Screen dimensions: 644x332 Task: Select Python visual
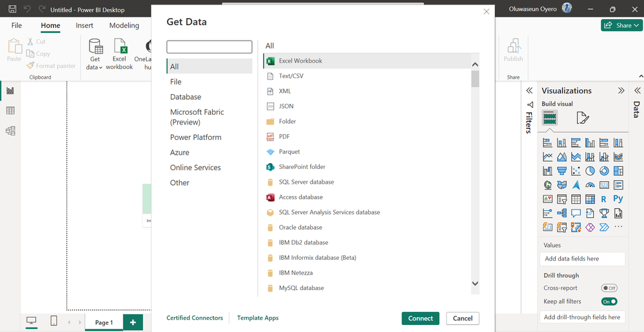[x=618, y=199]
